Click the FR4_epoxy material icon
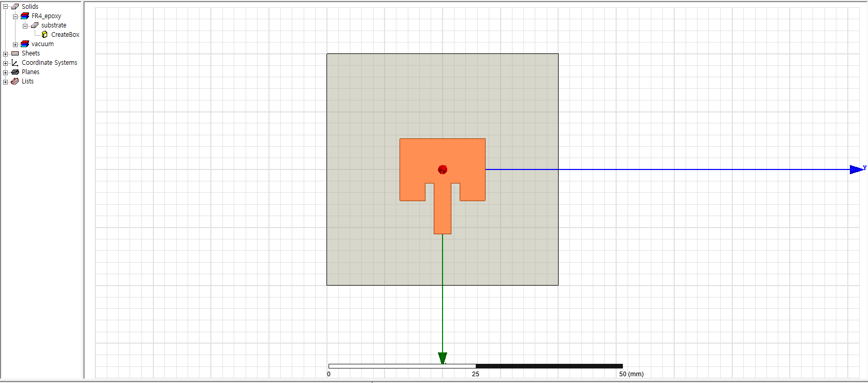 (25, 16)
